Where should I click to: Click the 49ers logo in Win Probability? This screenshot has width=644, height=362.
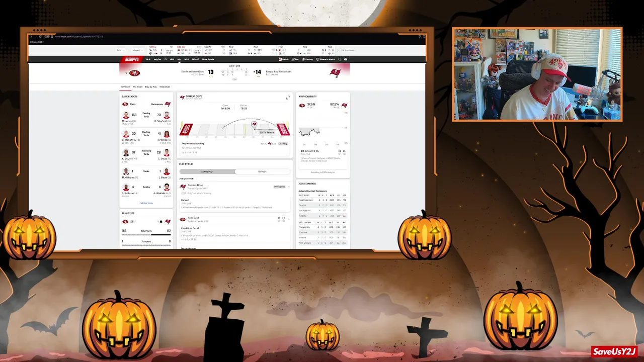pyautogui.click(x=302, y=106)
